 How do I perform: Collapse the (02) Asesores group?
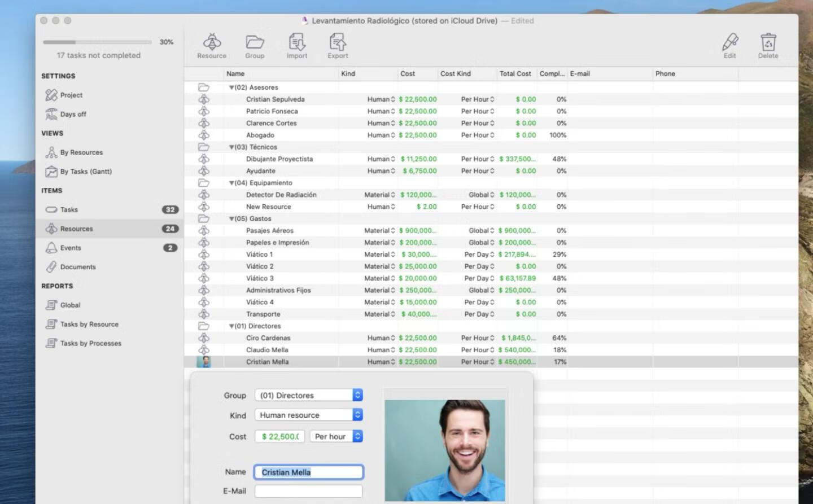click(x=231, y=87)
